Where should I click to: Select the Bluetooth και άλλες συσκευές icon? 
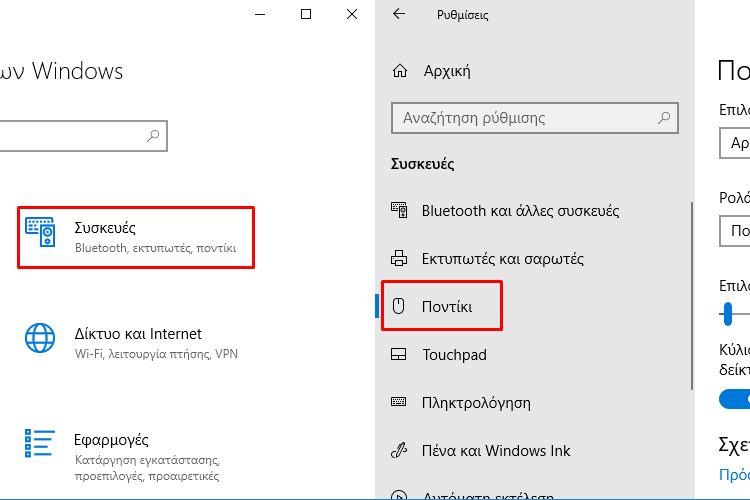[399, 210]
